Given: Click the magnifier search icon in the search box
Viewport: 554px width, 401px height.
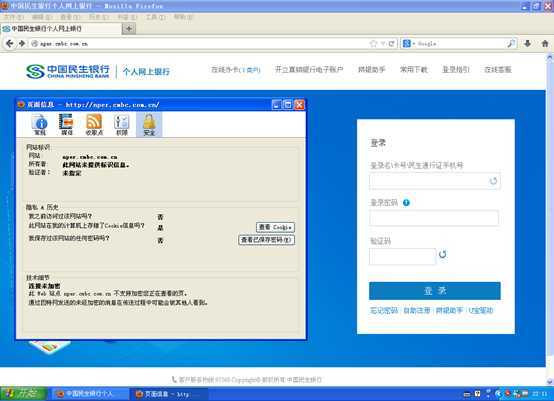Looking at the screenshot, I should tap(511, 43).
